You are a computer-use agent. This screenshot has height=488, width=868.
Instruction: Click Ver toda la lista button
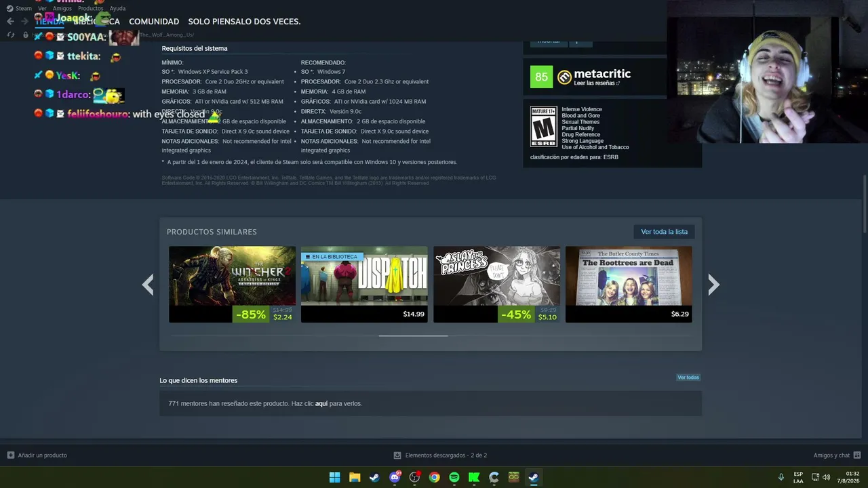point(664,232)
